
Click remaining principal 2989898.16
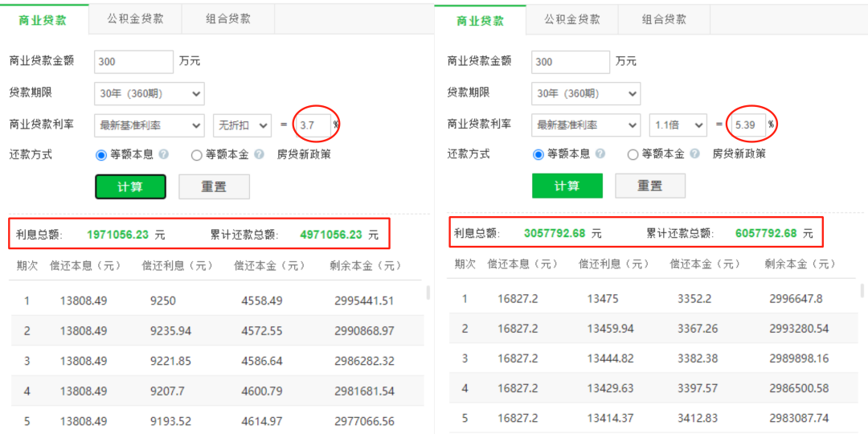(799, 358)
